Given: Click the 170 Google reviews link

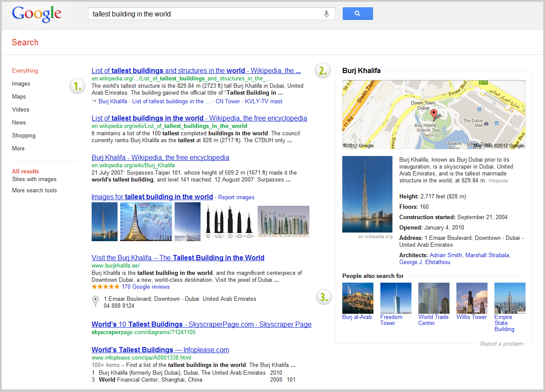Looking at the screenshot, I should tap(146, 287).
